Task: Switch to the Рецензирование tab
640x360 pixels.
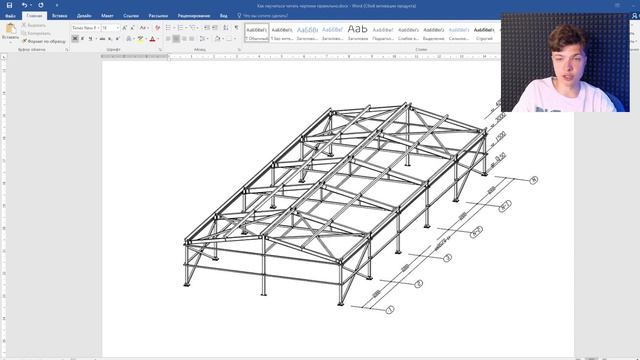Action: [194, 16]
